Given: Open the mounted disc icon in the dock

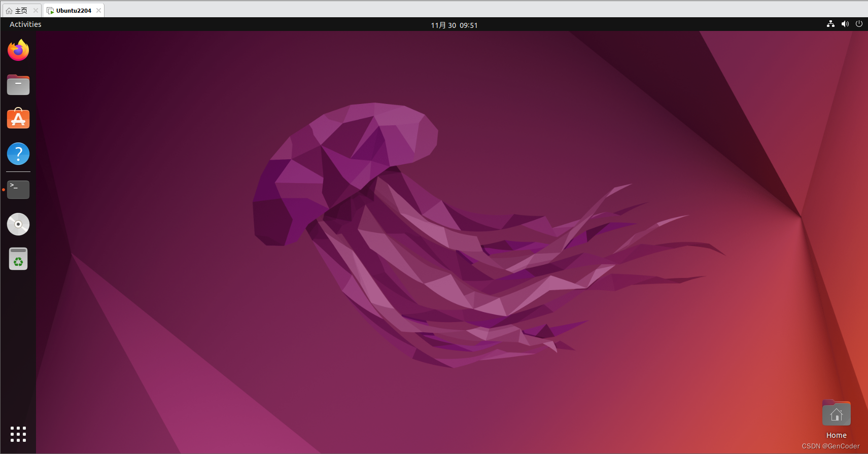Looking at the screenshot, I should 18,224.
